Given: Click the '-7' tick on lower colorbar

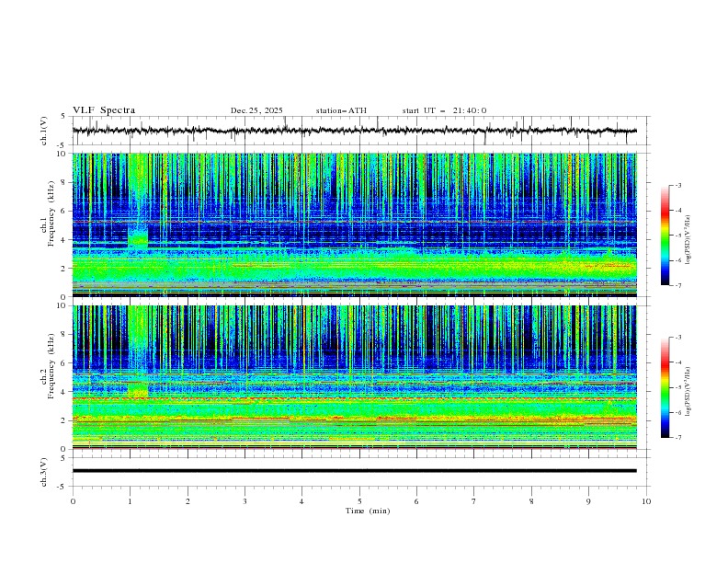Looking at the screenshot, I should 677,437.
